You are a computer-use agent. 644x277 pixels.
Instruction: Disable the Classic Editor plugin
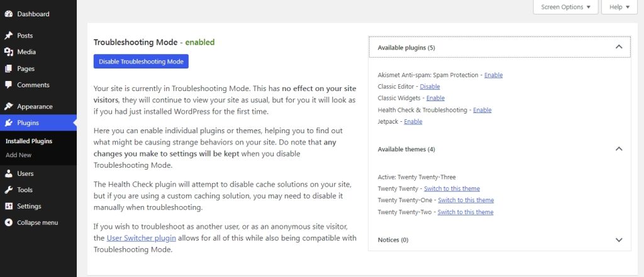[x=430, y=87]
